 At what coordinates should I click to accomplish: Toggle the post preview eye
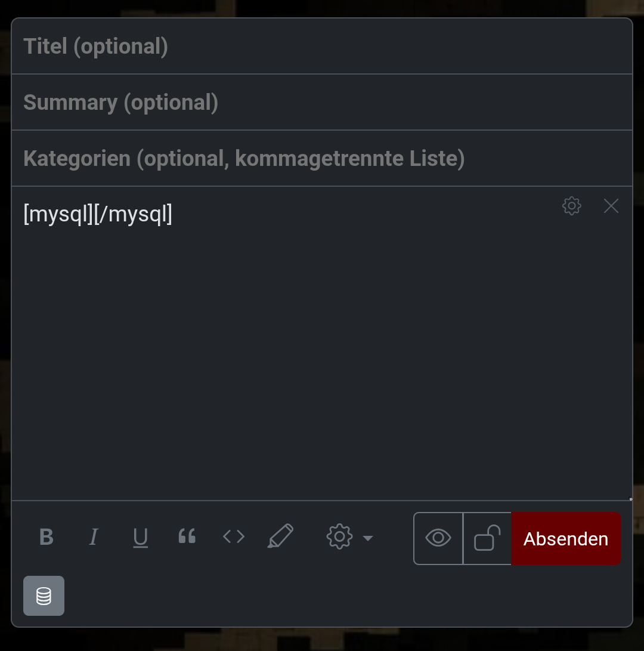coord(438,538)
